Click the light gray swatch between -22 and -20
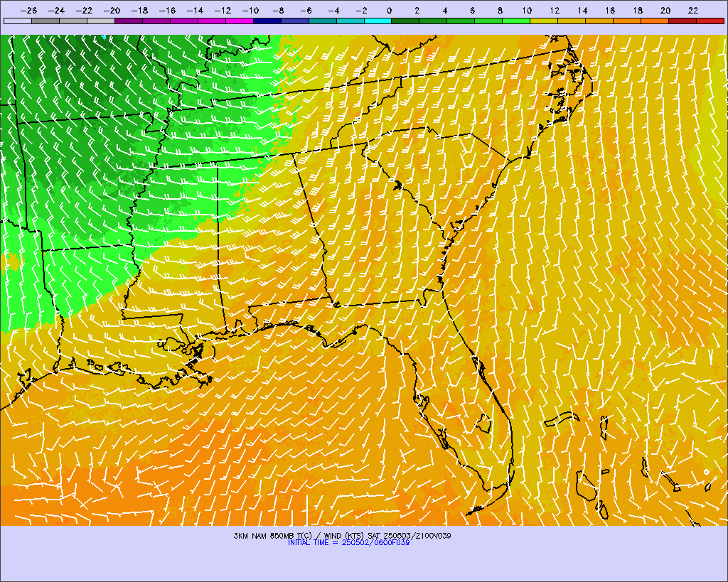The height and width of the screenshot is (582, 728). pyautogui.click(x=101, y=21)
